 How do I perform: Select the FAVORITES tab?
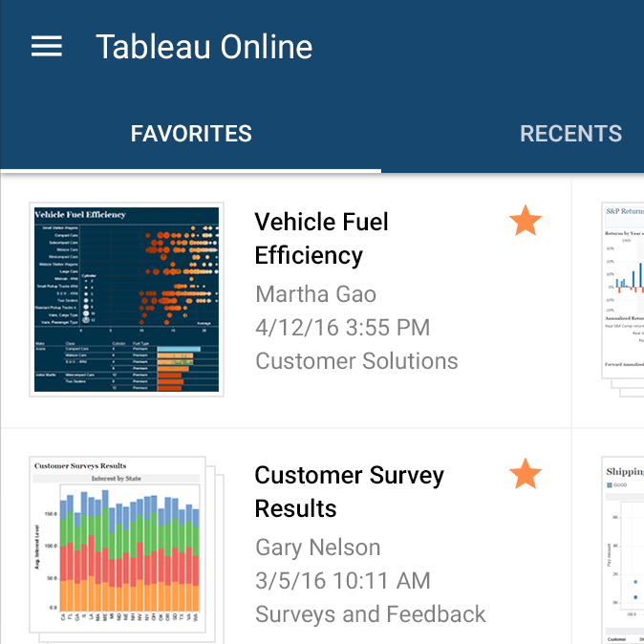(191, 134)
